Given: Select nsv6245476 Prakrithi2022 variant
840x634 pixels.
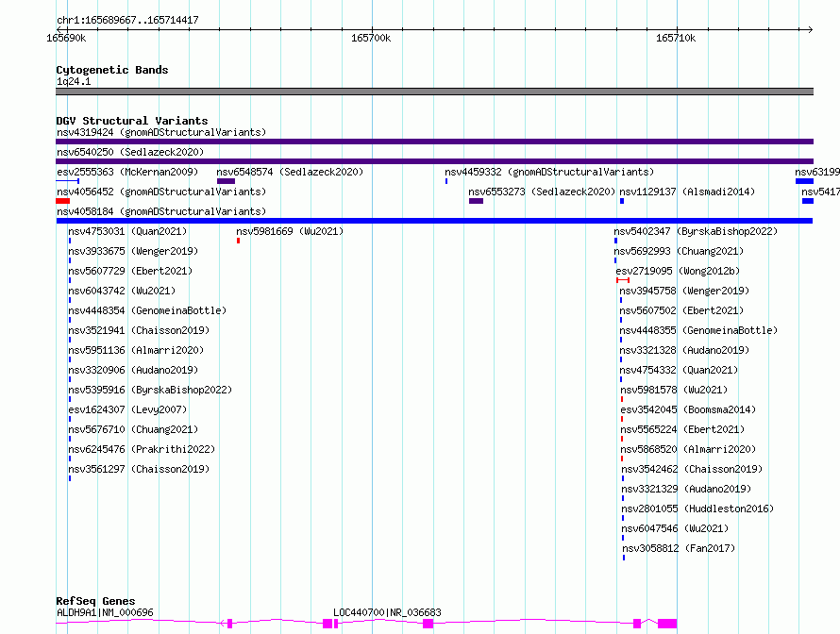Looking at the screenshot, I should coord(142,449).
